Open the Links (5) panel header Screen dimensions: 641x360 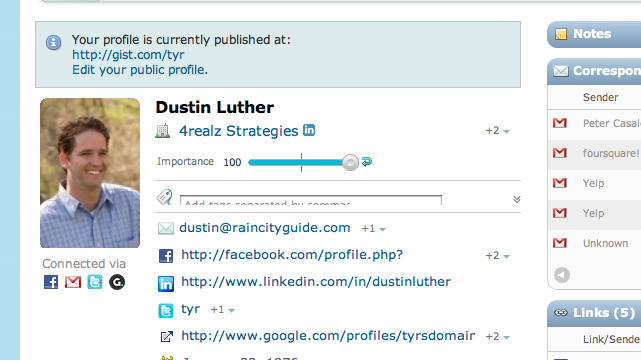click(594, 313)
